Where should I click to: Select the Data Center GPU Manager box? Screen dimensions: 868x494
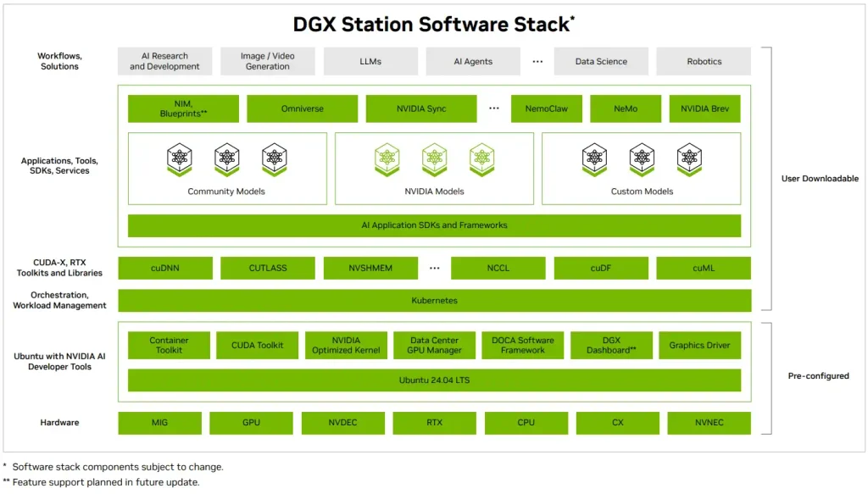(x=435, y=345)
